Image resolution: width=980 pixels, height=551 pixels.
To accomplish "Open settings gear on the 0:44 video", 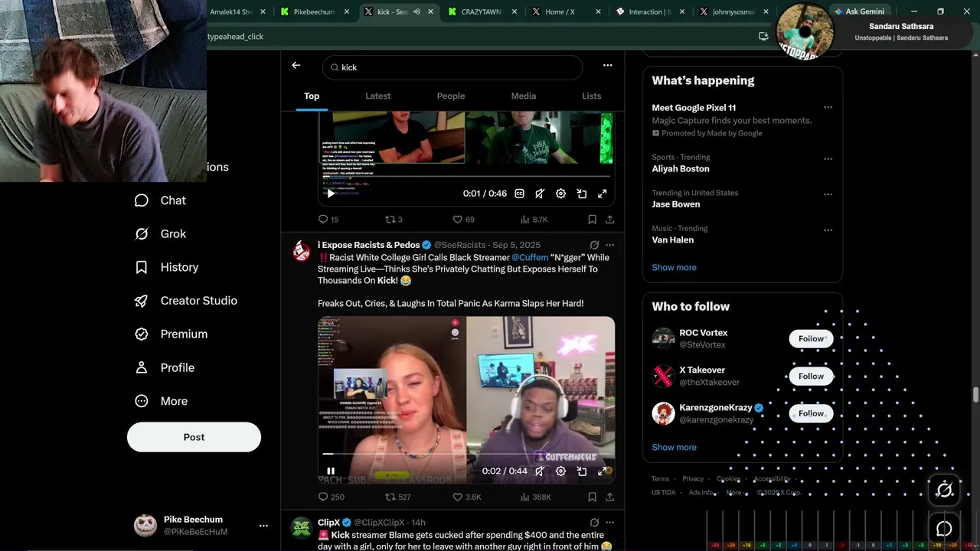I will [x=560, y=471].
